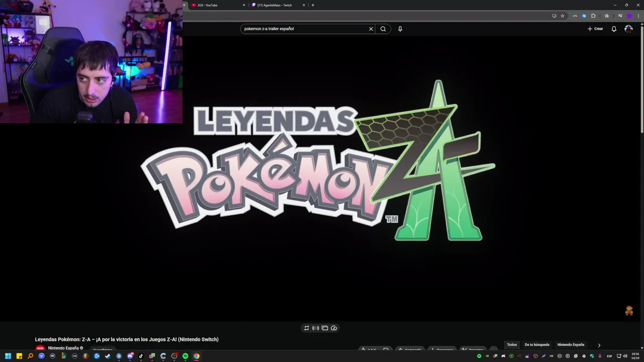Click the video title Leyendas Pokémon: Z-A

127,339
